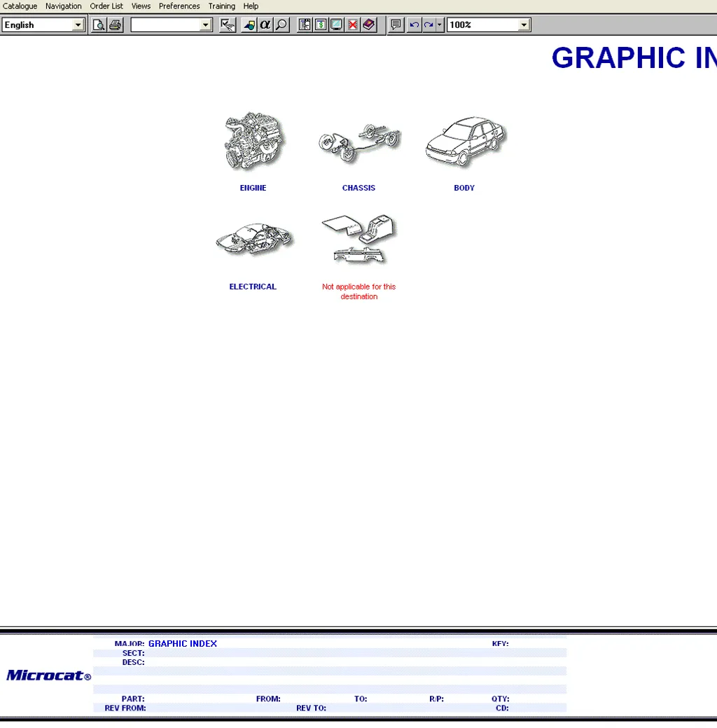This screenshot has width=717, height=728.
Task: Open the Catalogue menu
Action: [x=20, y=6]
